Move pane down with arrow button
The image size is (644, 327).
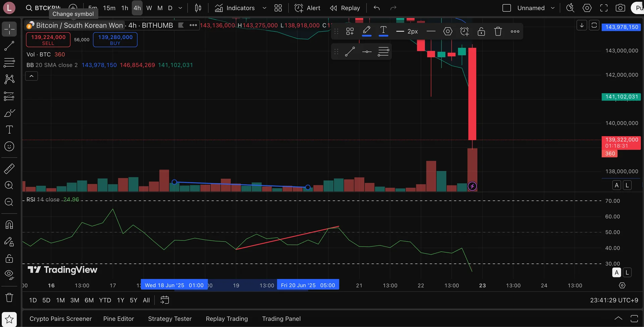(582, 25)
